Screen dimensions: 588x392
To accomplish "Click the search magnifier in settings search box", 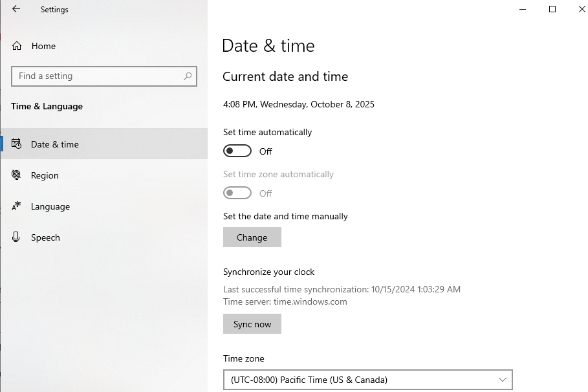I will click(x=188, y=76).
